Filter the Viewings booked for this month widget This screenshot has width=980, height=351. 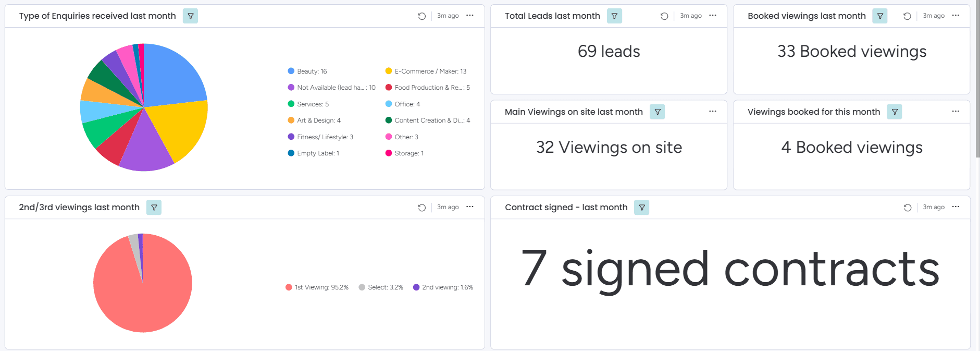[895, 112]
